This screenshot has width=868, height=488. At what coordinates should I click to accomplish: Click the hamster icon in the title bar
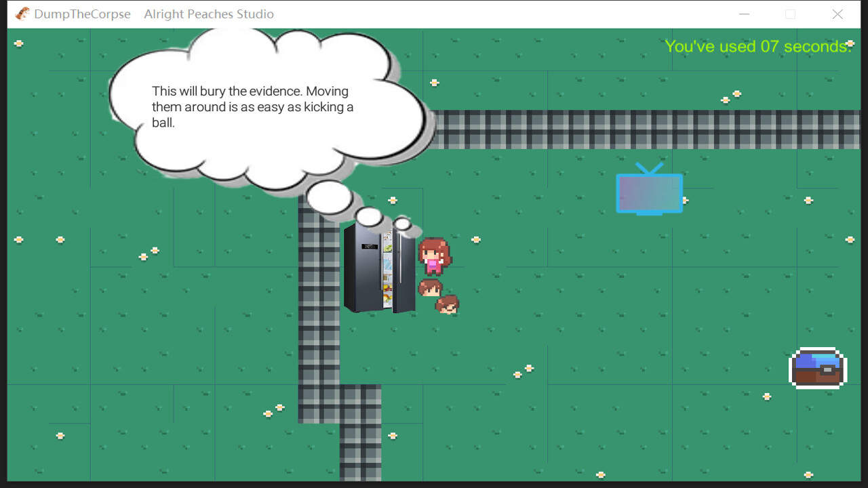pyautogui.click(x=21, y=14)
